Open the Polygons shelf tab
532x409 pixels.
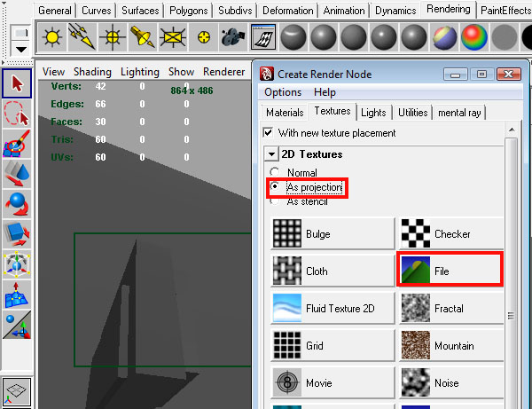pos(188,11)
